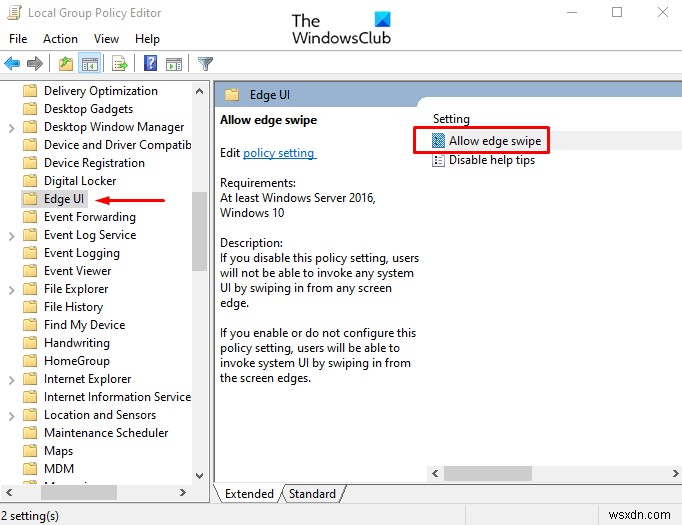682x525 pixels.
Task: Select File History in the tree
Action: pos(74,307)
